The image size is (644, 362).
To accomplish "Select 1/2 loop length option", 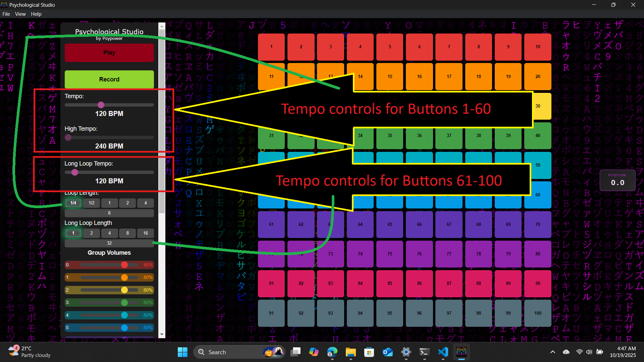I will point(91,203).
